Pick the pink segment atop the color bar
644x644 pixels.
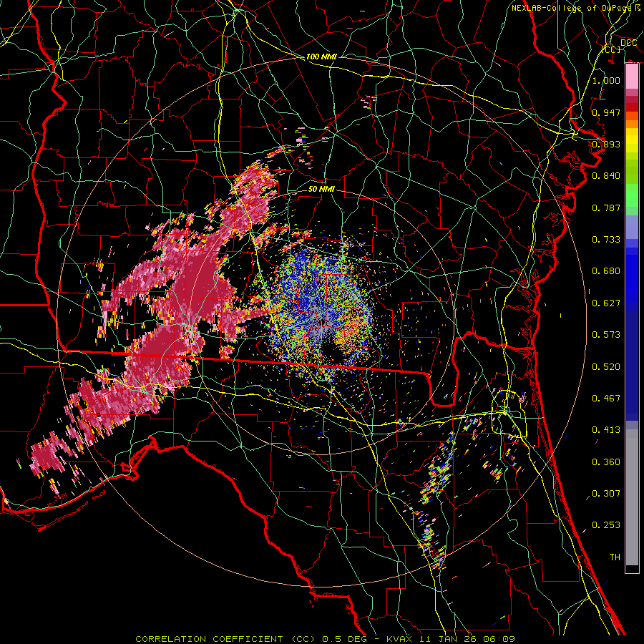pos(632,77)
